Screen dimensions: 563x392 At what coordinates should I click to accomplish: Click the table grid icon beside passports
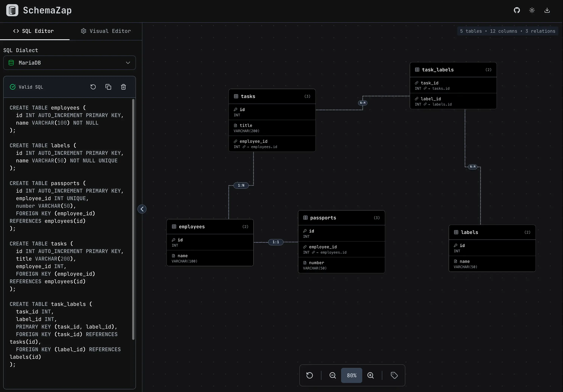click(x=305, y=218)
